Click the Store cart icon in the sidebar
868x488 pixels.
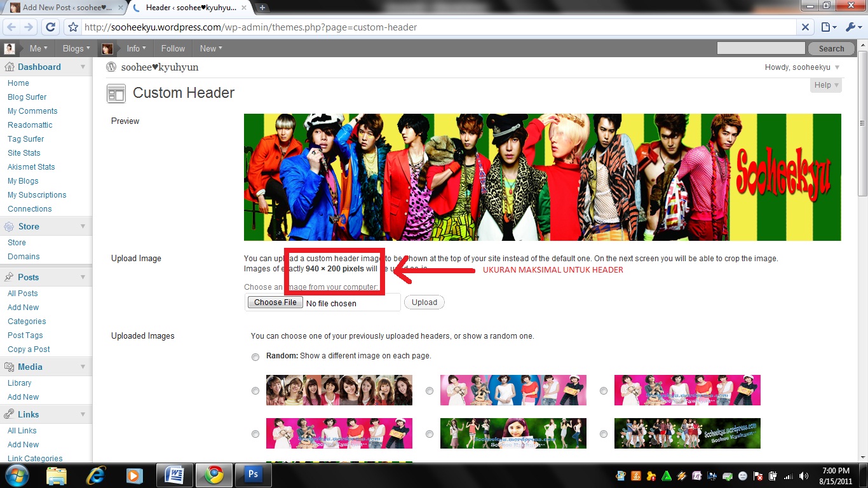click(x=9, y=226)
